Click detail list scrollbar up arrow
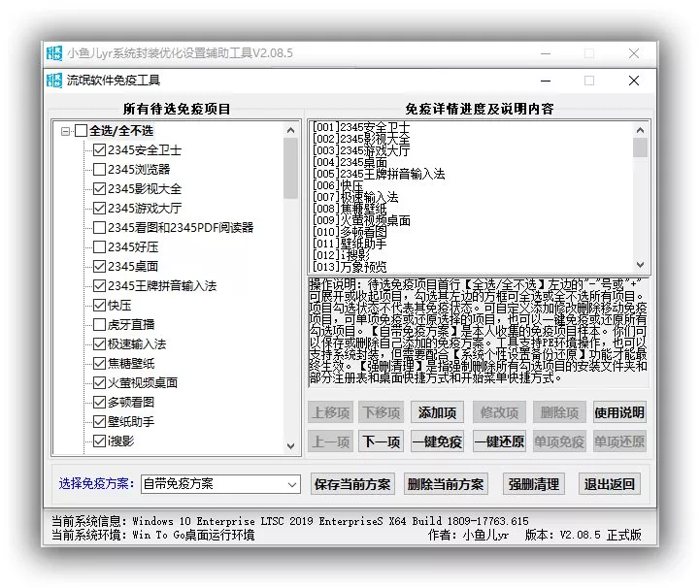700x588 pixels. point(640,130)
